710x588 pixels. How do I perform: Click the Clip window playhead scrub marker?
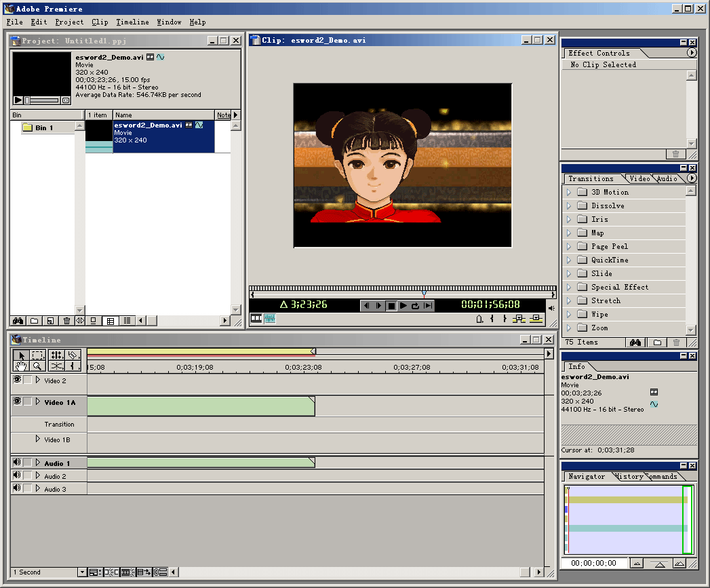[424, 294]
